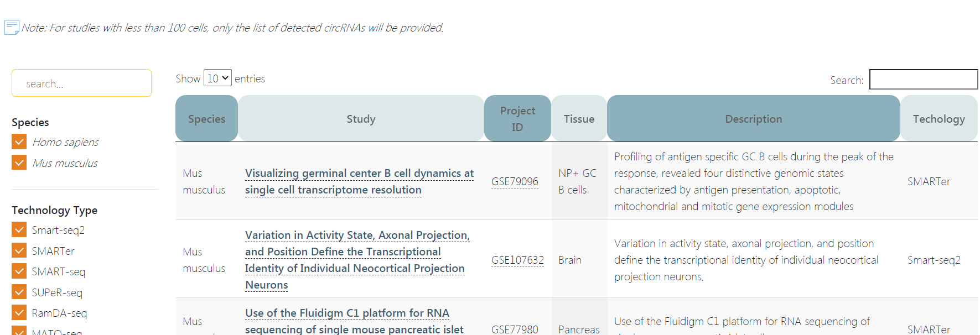Open project GSE79096 link

tap(515, 182)
